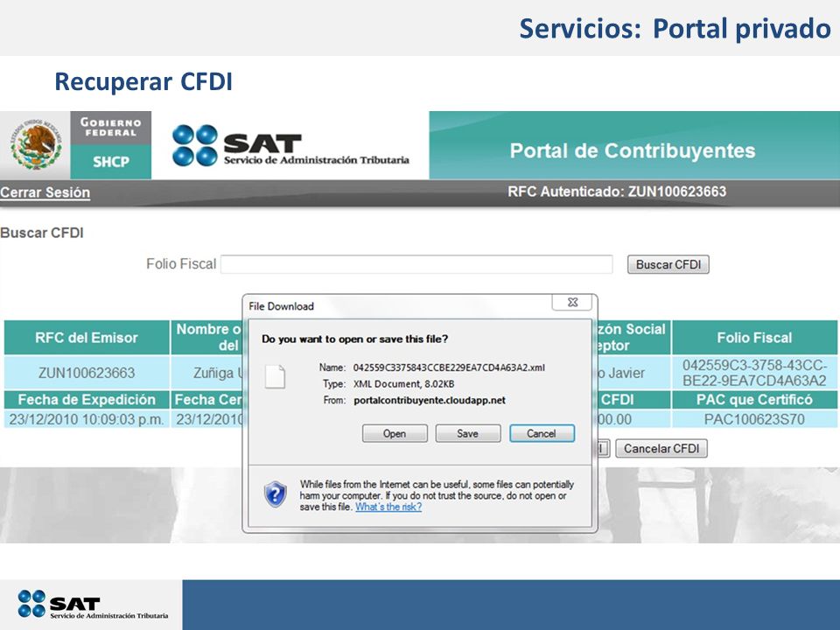The height and width of the screenshot is (630, 840).
Task: Click the Folio Fiscal column header
Action: pos(754,338)
